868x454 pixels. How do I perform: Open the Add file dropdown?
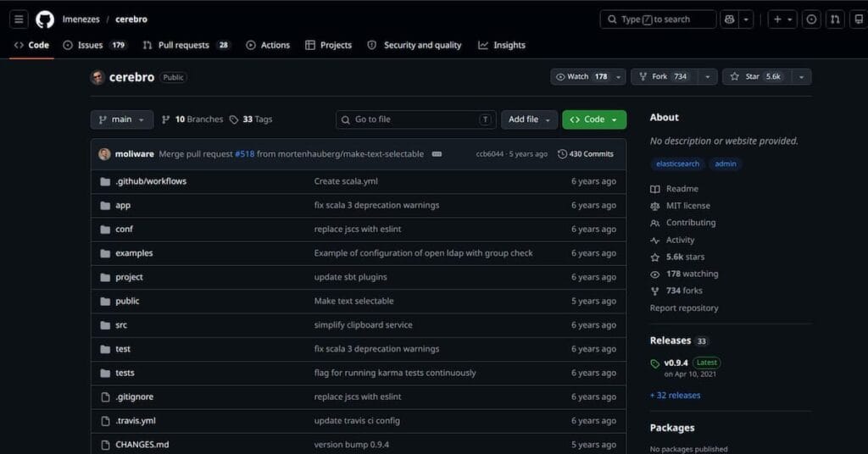[529, 119]
